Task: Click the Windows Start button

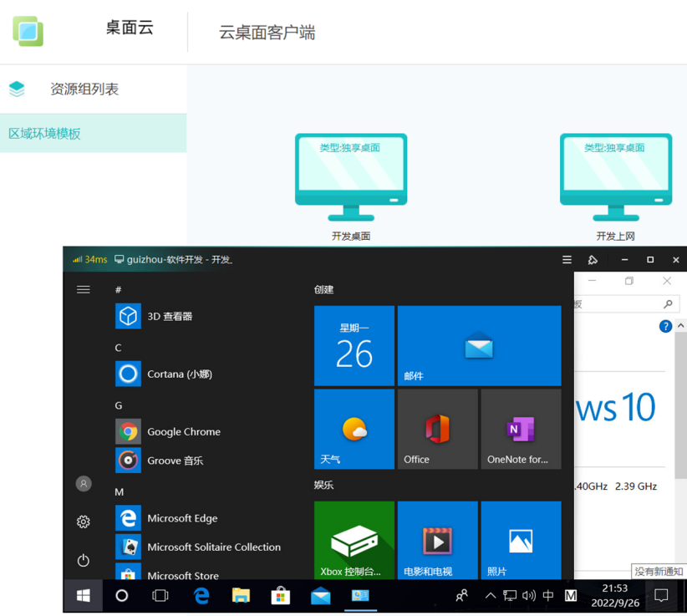Action: pos(84,595)
